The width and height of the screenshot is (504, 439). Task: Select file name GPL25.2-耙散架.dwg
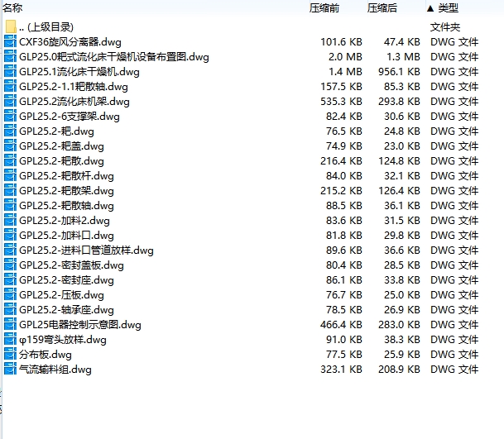[x=66, y=191]
